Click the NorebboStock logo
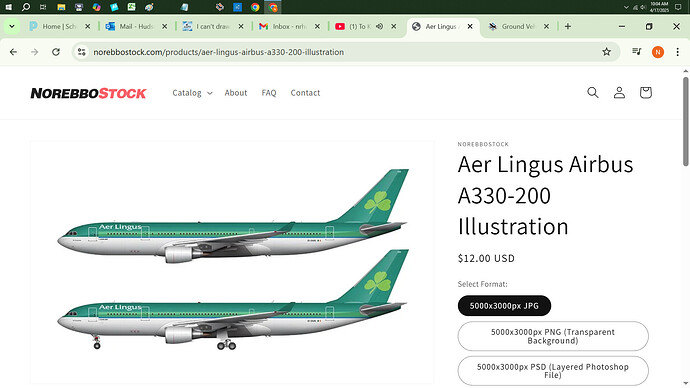The image size is (690, 388). point(88,93)
